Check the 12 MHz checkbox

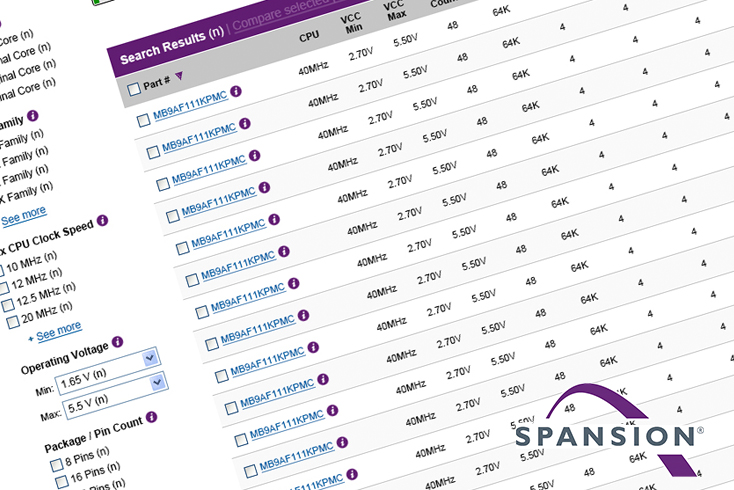tap(3, 287)
